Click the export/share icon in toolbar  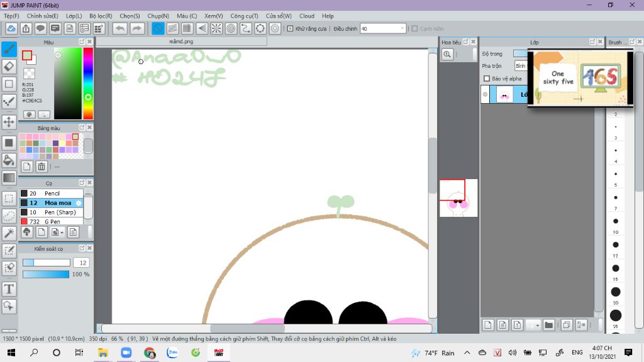(x=26, y=28)
